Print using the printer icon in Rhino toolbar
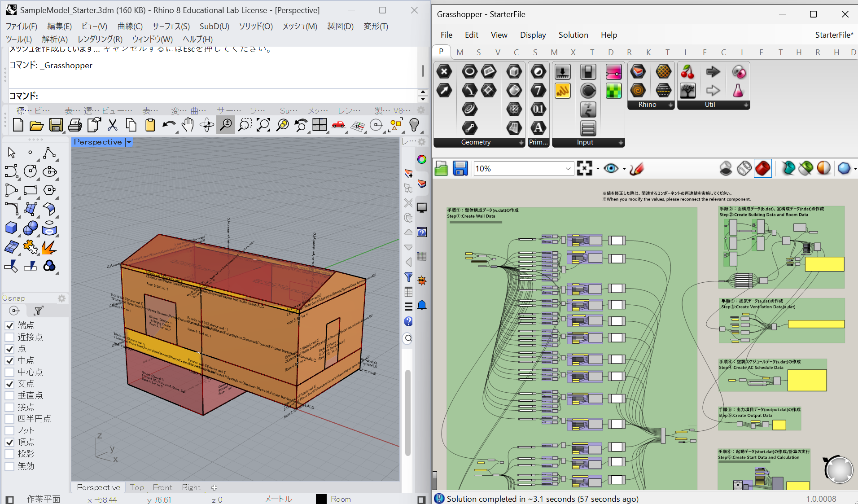 click(x=75, y=125)
